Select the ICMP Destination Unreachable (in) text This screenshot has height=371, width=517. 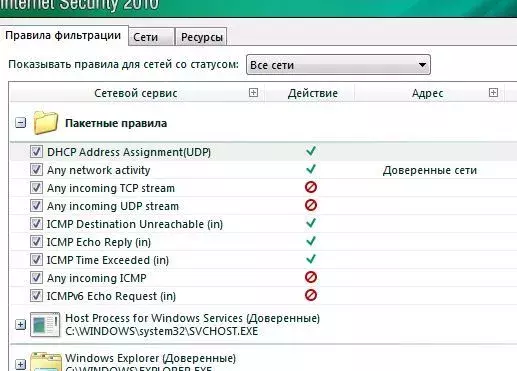click(x=135, y=224)
